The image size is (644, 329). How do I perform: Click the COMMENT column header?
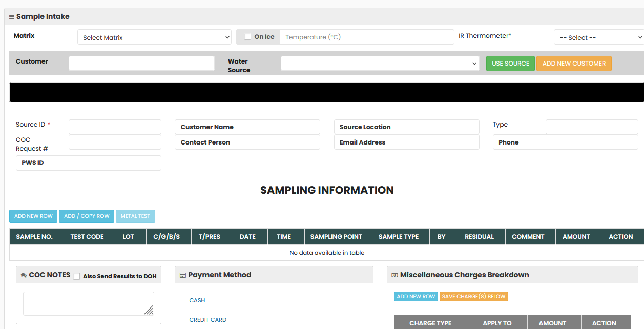tap(530, 236)
